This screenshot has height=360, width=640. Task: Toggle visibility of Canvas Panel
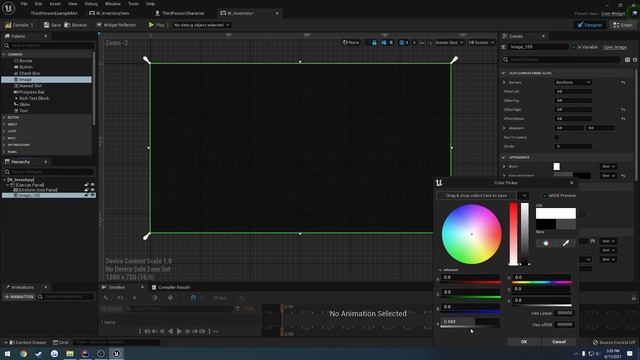[93, 185]
